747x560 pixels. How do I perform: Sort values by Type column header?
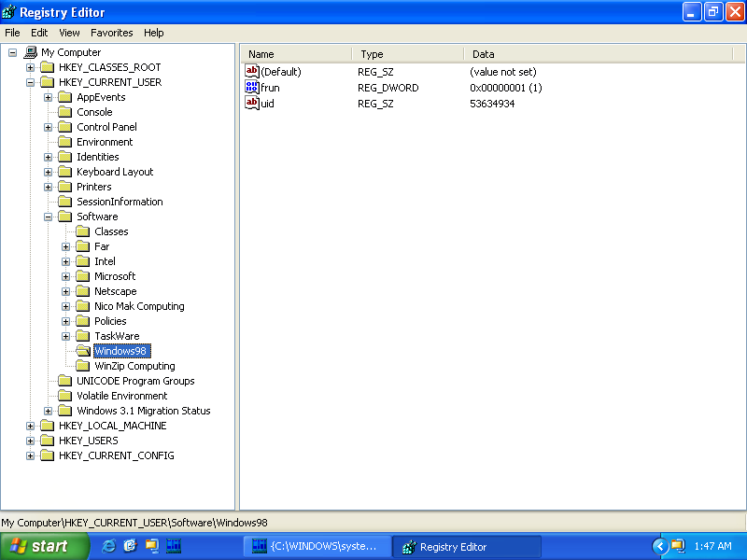[408, 54]
